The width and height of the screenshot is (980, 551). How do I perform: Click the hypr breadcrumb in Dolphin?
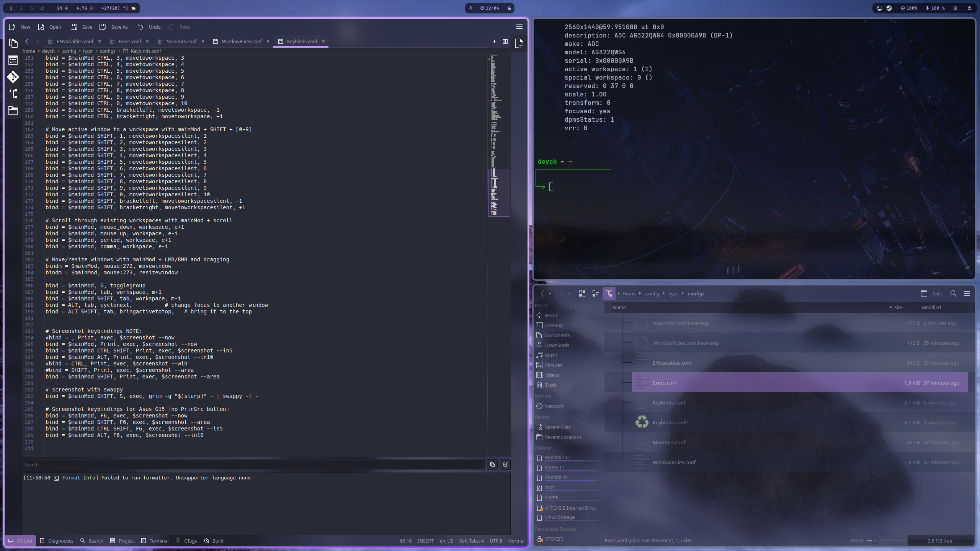(673, 293)
